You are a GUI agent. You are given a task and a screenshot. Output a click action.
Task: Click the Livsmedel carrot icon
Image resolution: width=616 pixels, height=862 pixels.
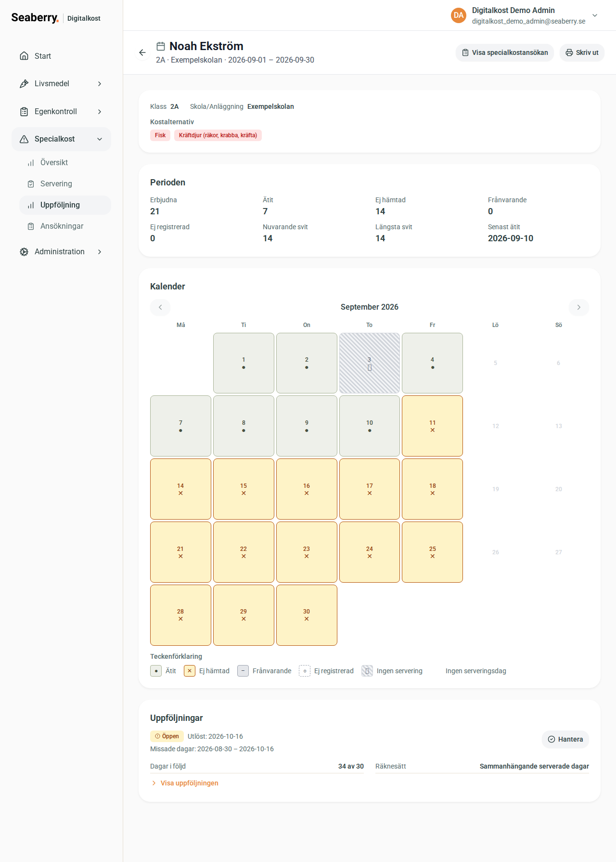(x=24, y=84)
